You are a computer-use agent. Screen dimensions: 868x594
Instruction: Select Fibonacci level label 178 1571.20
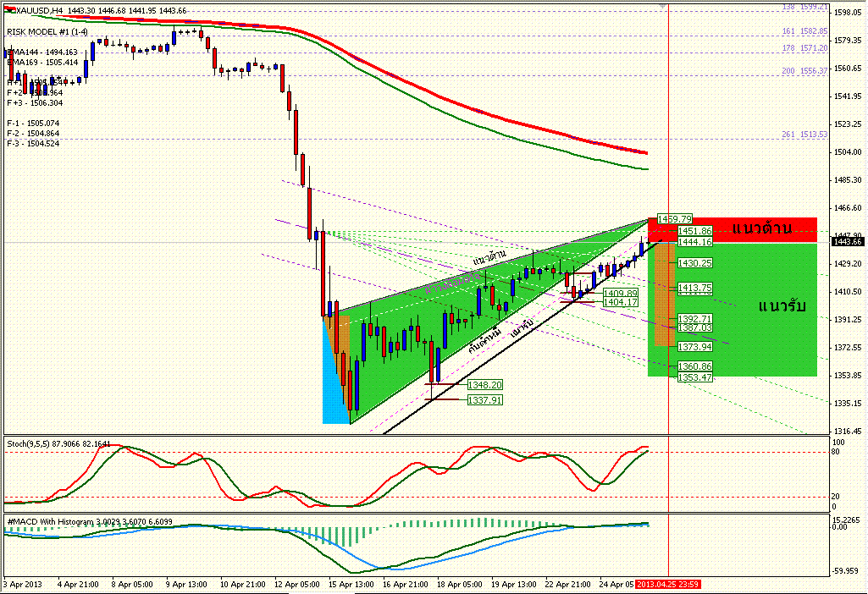(x=804, y=48)
